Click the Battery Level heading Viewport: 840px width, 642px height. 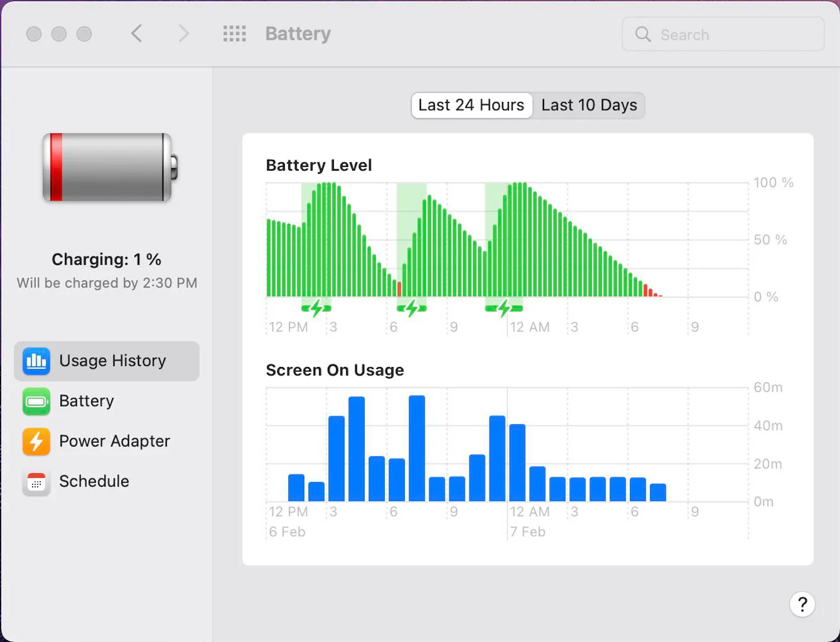(319, 165)
